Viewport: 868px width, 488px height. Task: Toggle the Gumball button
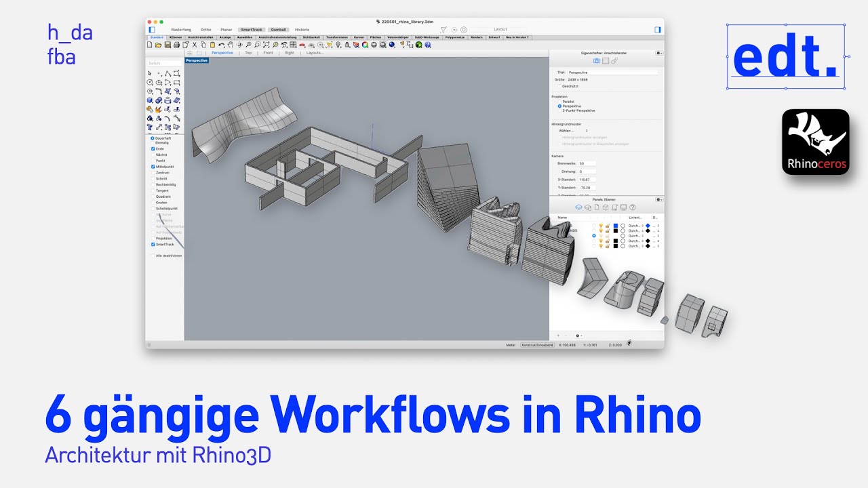(278, 30)
